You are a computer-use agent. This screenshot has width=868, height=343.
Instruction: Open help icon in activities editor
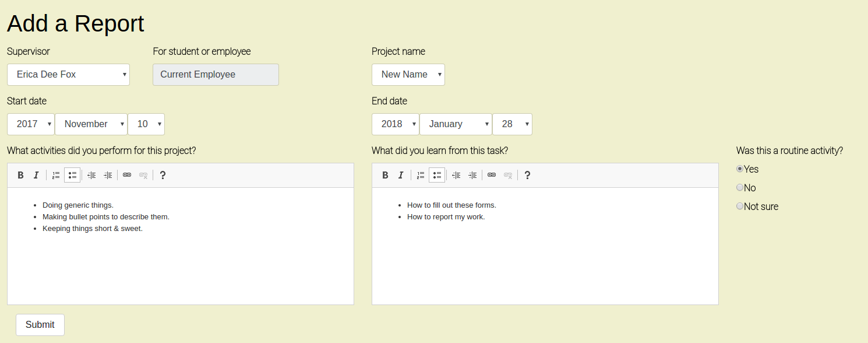click(x=163, y=175)
